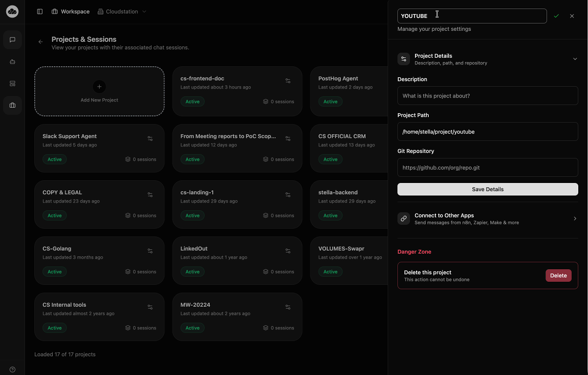Click the Git Repository input field

488,167
